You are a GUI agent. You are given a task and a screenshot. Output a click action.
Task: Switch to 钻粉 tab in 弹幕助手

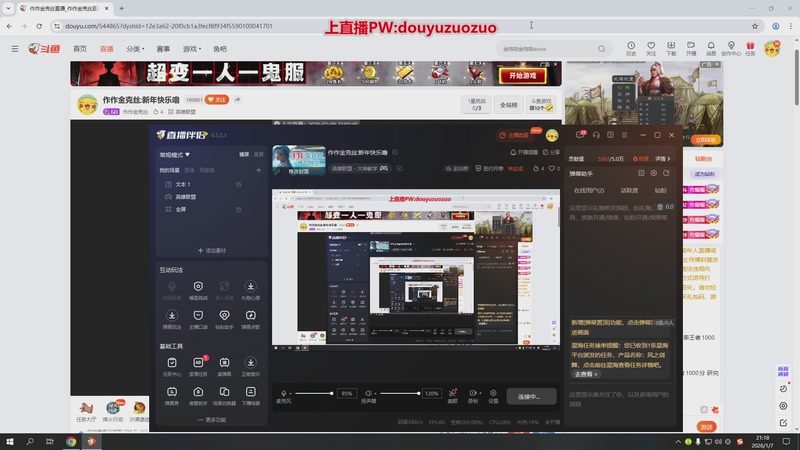661,190
